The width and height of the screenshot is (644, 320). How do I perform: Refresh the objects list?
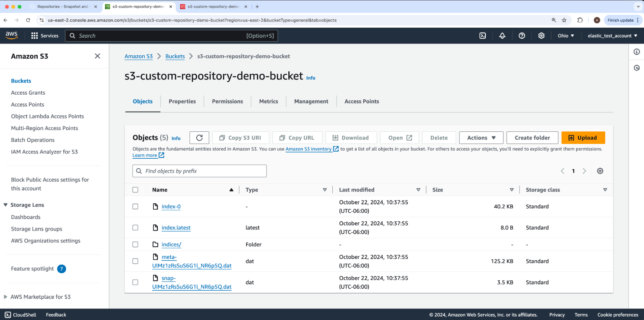(x=199, y=138)
